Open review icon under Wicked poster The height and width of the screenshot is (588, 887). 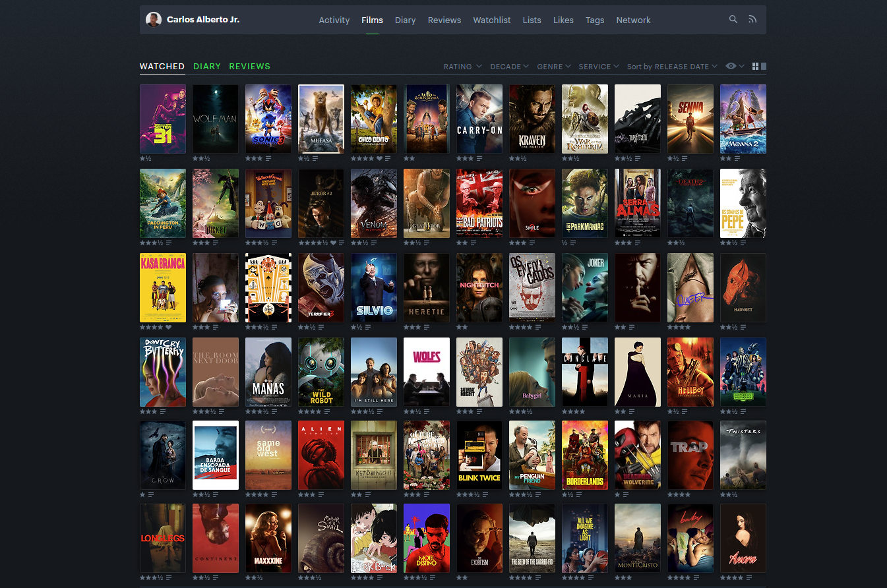click(216, 243)
